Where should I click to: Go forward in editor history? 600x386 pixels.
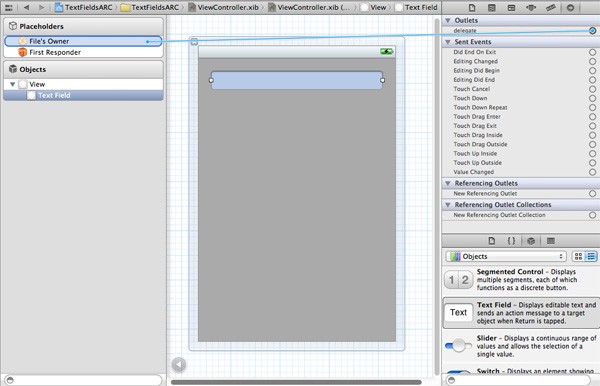[x=41, y=7]
